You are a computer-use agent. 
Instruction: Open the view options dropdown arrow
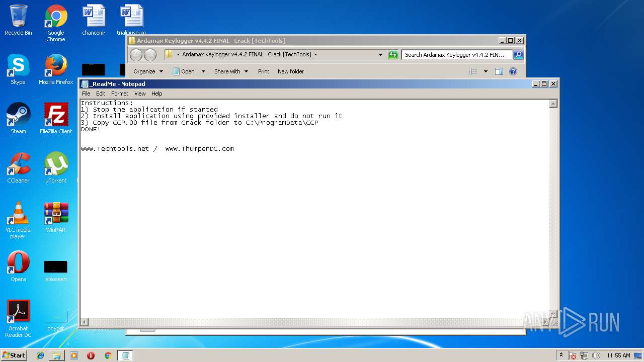click(486, 71)
